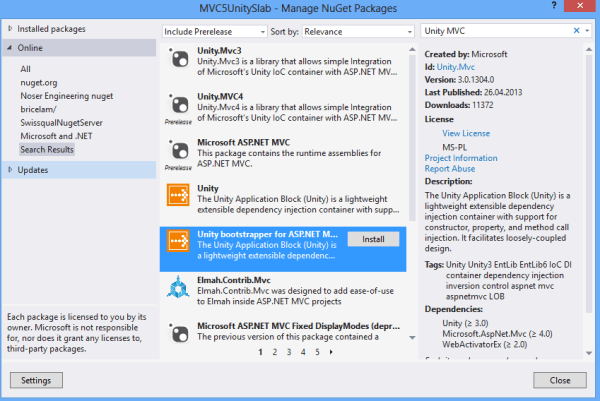Select the Microsoft and .NET source
Viewport: 600px width, 401px height.
(x=56, y=136)
